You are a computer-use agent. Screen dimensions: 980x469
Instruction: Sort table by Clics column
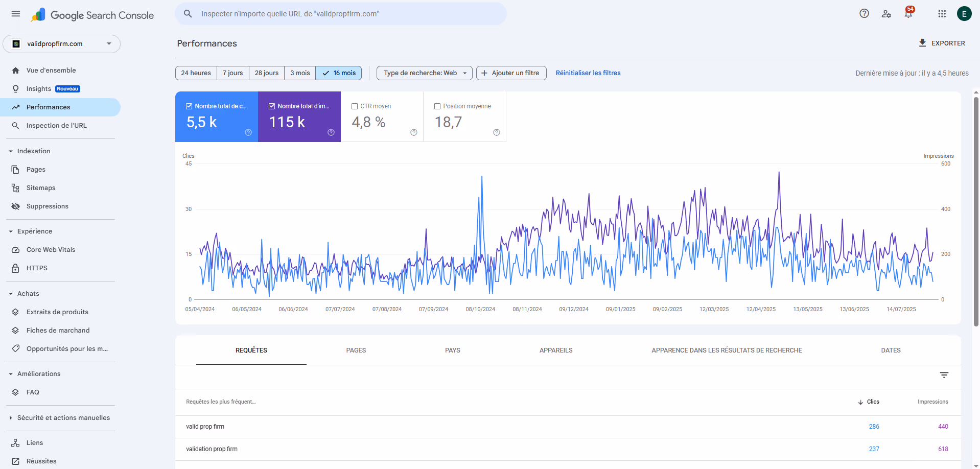click(x=869, y=402)
